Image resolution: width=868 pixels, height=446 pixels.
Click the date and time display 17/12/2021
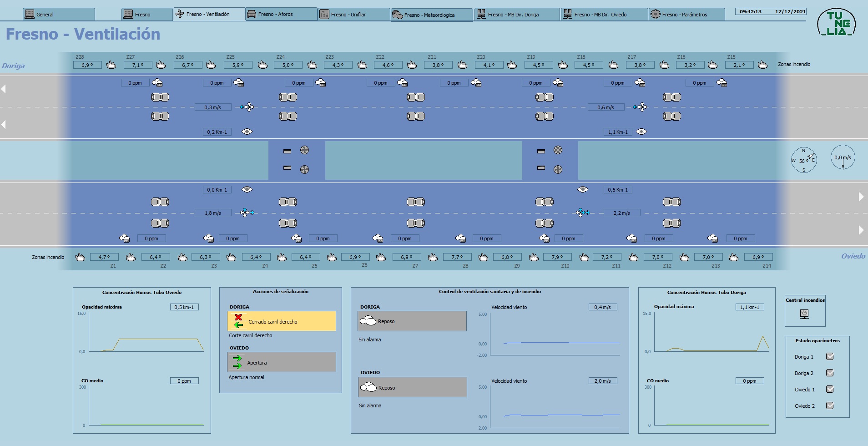tap(771, 11)
